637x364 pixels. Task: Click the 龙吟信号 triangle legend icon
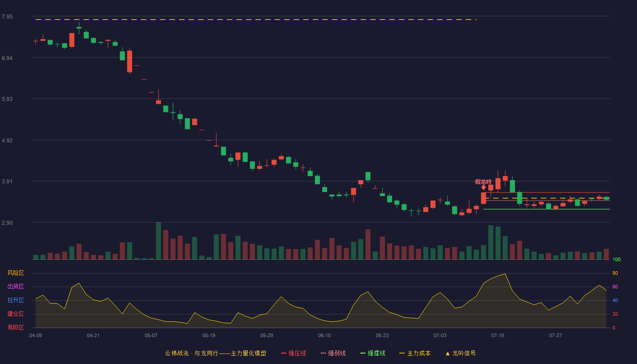point(448,353)
